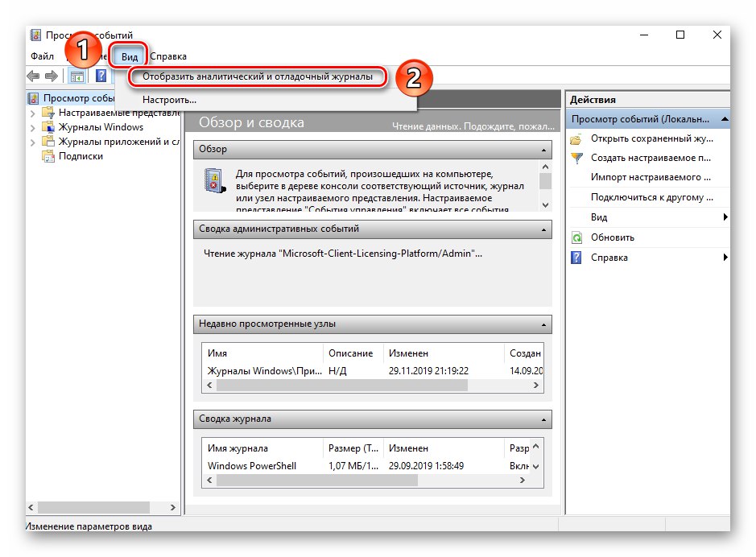This screenshot has height=557, width=756.
Task: Click the Просмотр событий icon in the title bar
Action: pyautogui.click(x=35, y=35)
